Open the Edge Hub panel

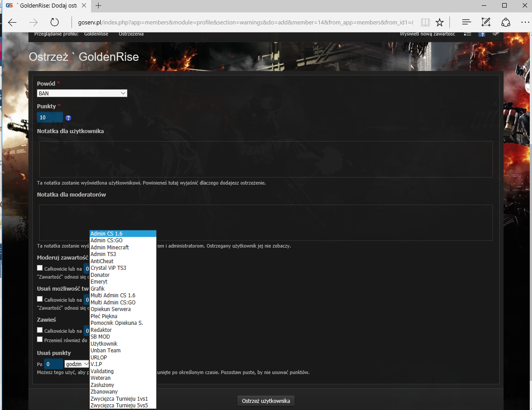click(466, 22)
